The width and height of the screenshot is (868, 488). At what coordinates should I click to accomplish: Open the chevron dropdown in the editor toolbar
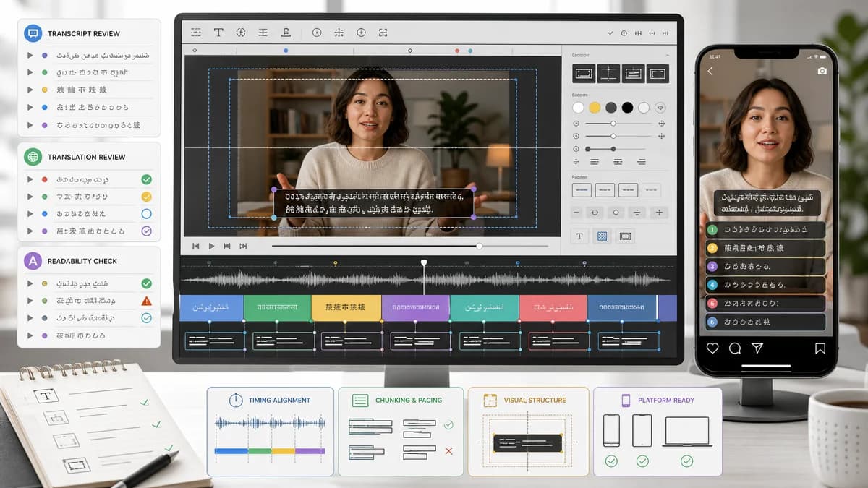pos(610,33)
